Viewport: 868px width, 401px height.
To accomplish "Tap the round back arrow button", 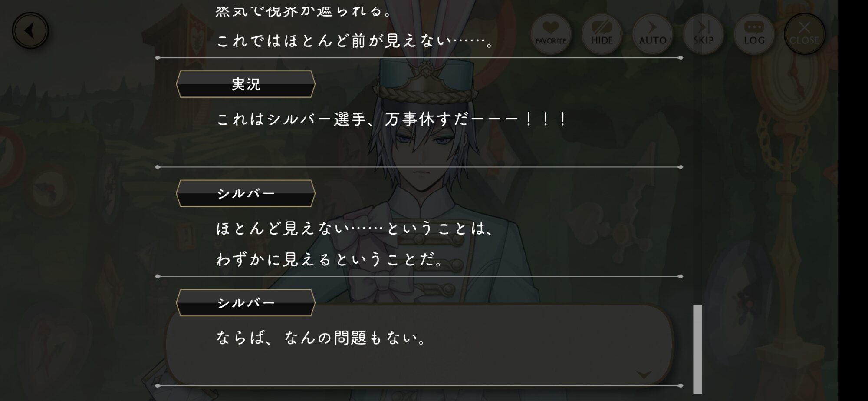I will [x=30, y=31].
